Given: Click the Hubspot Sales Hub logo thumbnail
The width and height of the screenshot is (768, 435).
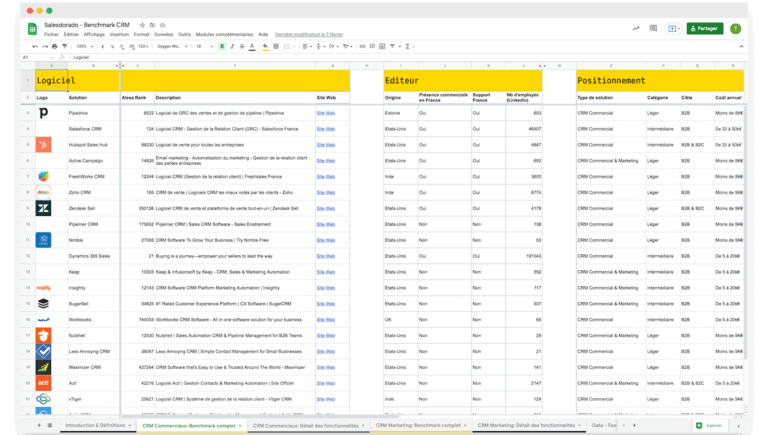Looking at the screenshot, I should point(43,145).
